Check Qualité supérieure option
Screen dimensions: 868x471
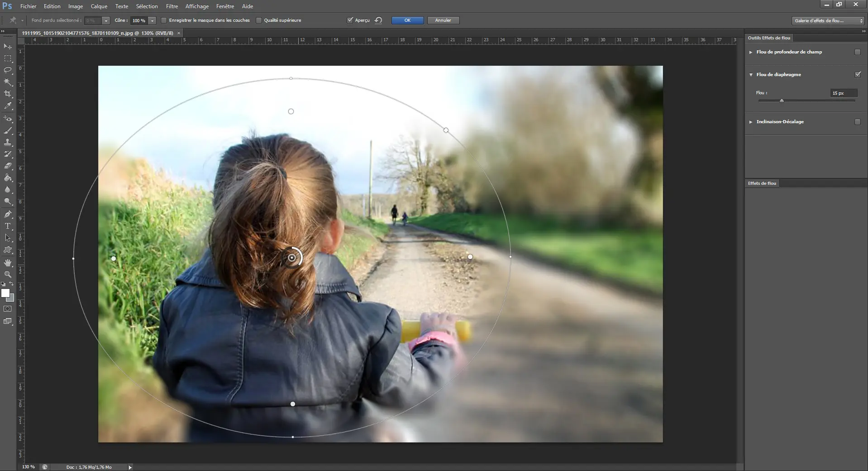pyautogui.click(x=259, y=20)
